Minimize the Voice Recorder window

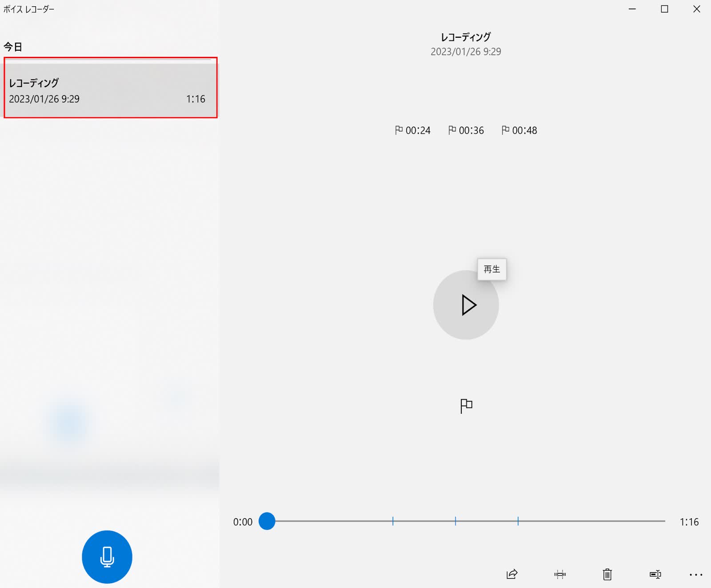tap(632, 9)
